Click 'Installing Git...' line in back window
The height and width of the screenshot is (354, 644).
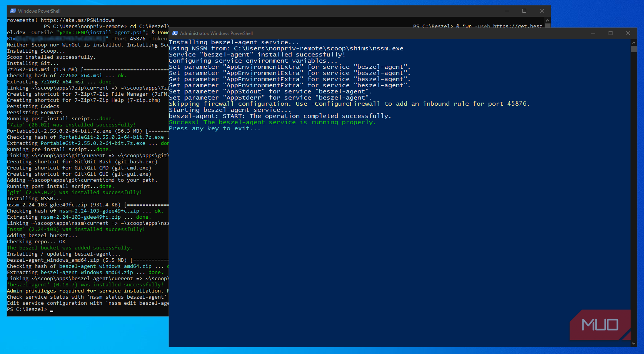(33, 63)
